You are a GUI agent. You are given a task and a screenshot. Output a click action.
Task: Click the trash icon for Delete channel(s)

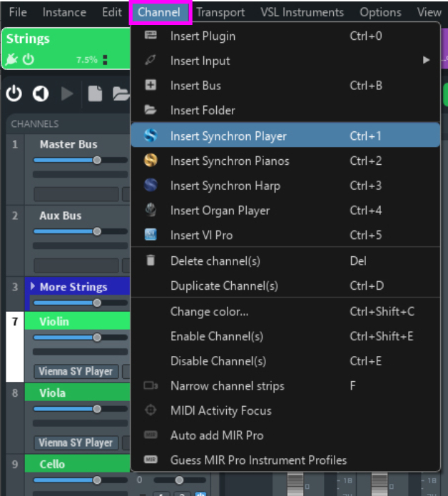[151, 260]
